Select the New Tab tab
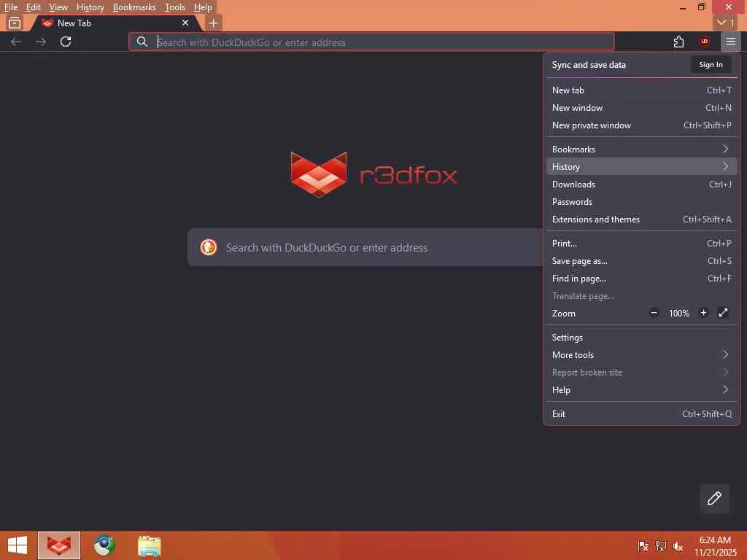 pos(116,23)
